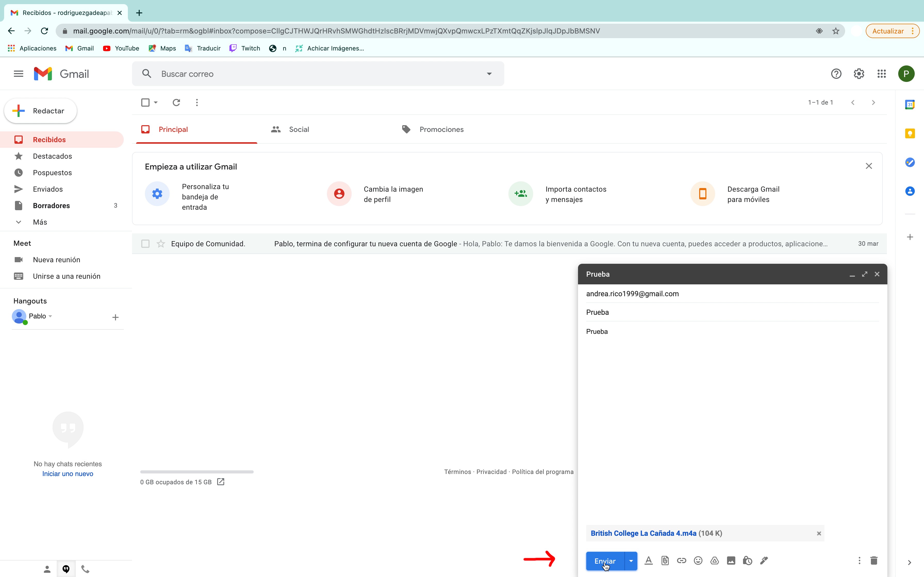
Task: Click the emoji insert icon in compose
Action: 698,560
